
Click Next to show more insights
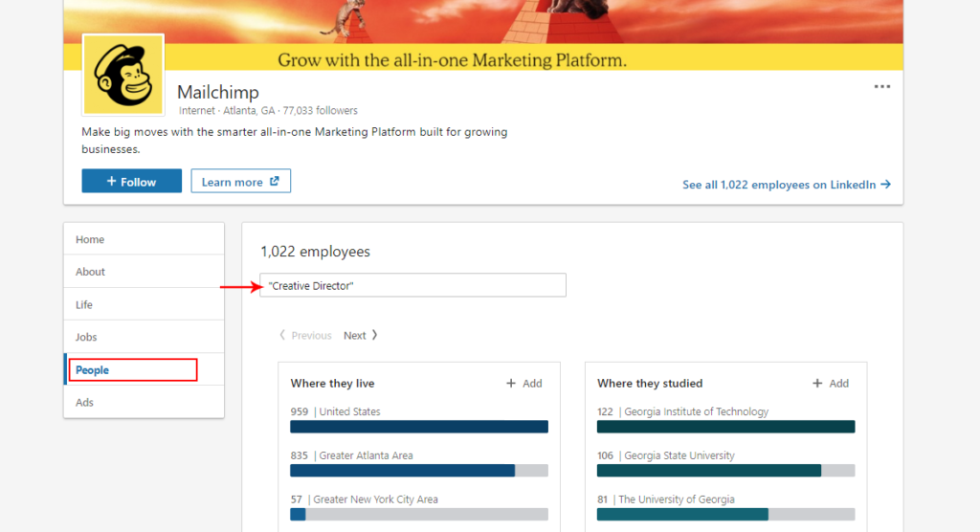[361, 336]
